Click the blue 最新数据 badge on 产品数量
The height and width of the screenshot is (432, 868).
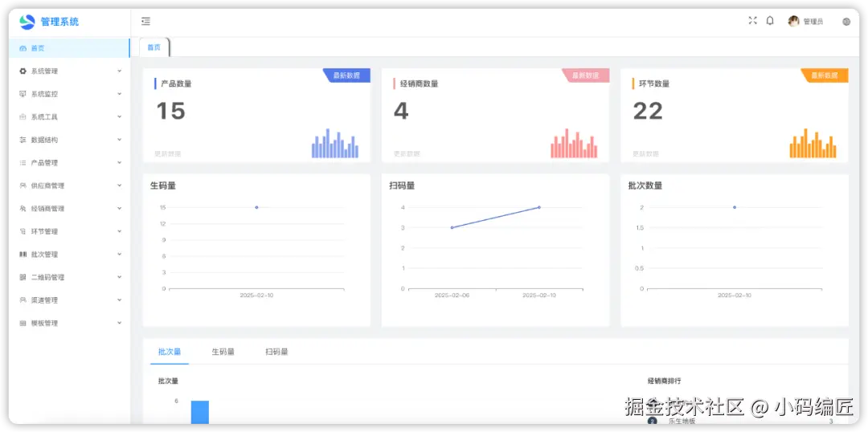coord(346,75)
